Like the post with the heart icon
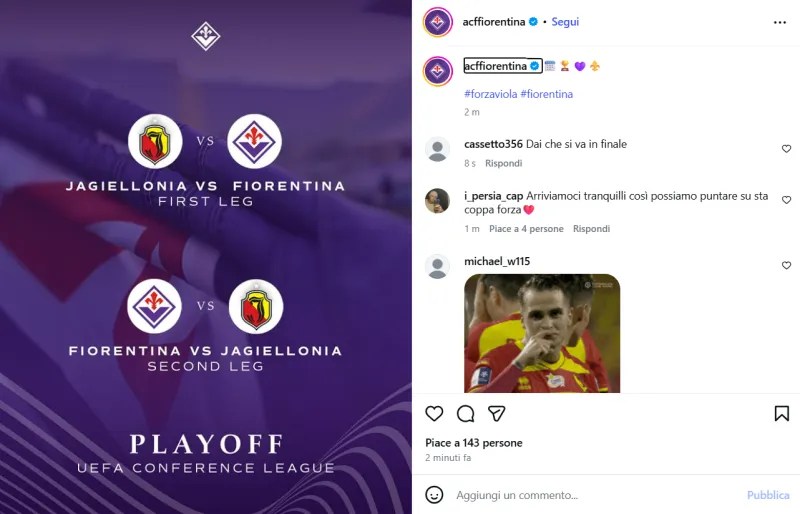 pos(434,413)
